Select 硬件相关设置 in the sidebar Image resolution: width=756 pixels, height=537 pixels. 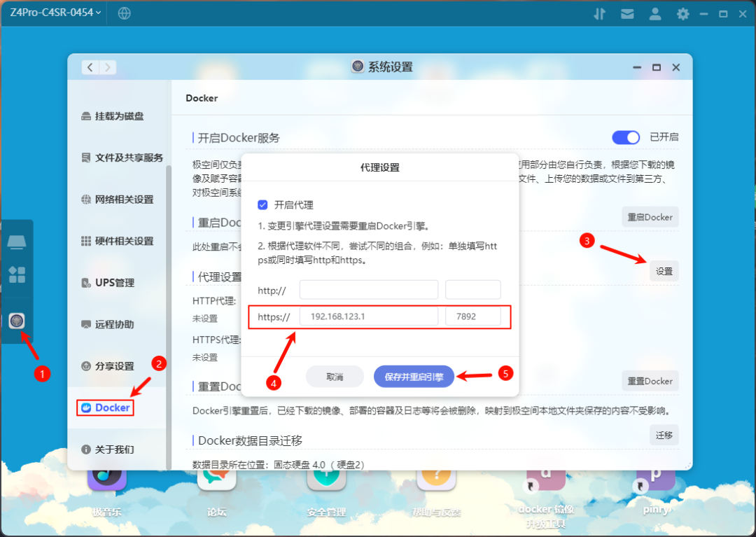(119, 241)
